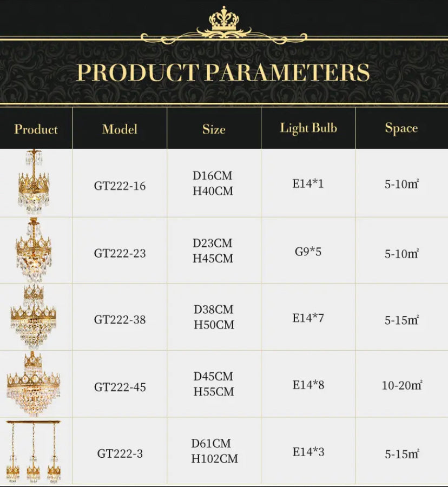448x487 pixels.
Task: Click the gold crown emblem at top
Action: tap(224, 22)
